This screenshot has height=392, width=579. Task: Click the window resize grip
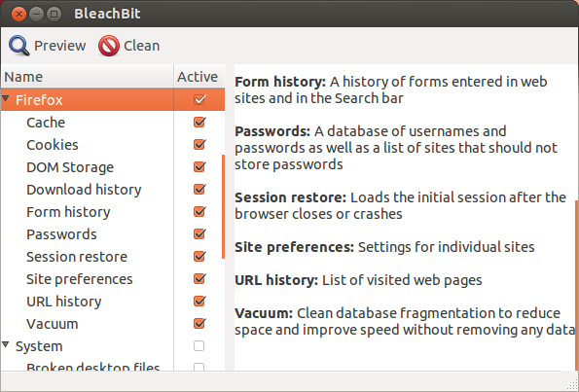(x=572, y=384)
